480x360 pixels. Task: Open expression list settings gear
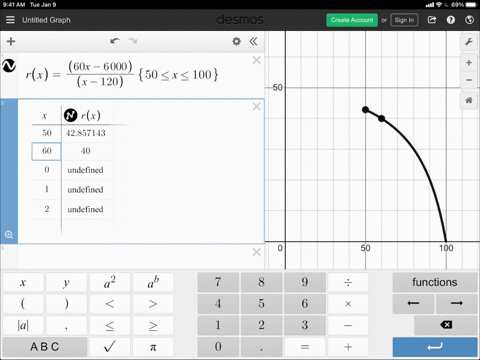[236, 41]
